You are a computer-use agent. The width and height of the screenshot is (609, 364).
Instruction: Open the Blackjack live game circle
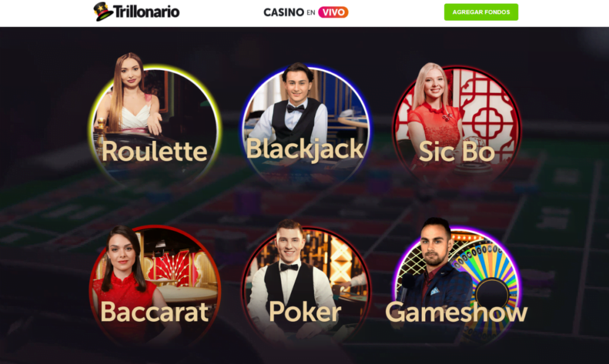pyautogui.click(x=306, y=124)
